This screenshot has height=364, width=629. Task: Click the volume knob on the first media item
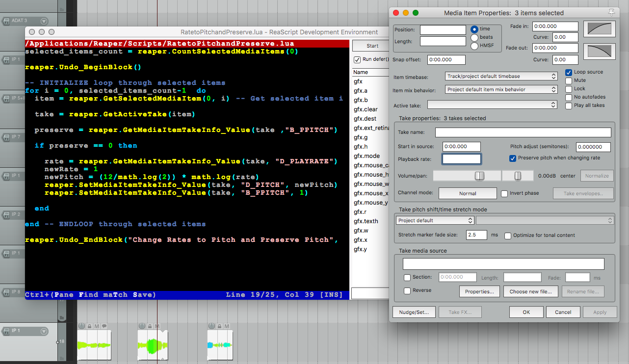(x=81, y=326)
